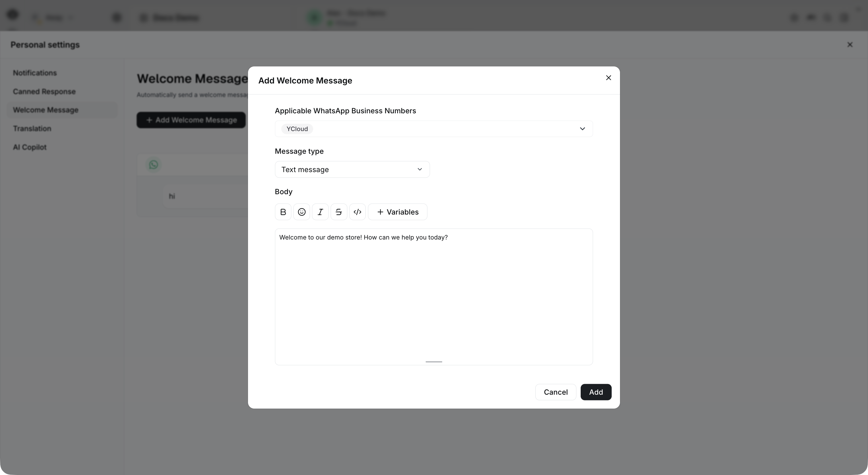Viewport: 868px width, 475px height.
Task: Open Notifications in Personal settings
Action: (x=35, y=73)
